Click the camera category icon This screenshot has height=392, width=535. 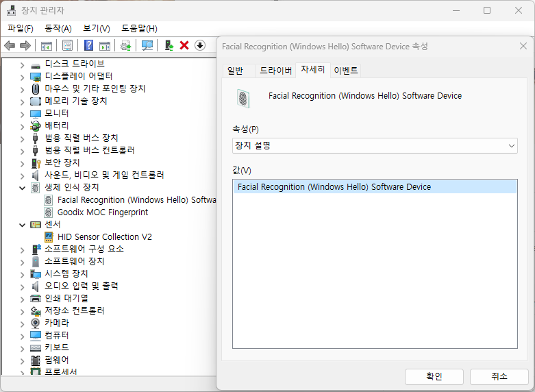35,323
